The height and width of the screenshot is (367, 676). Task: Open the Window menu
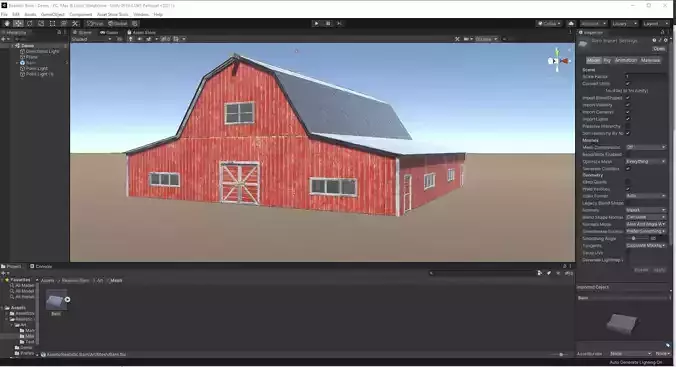tap(141, 14)
